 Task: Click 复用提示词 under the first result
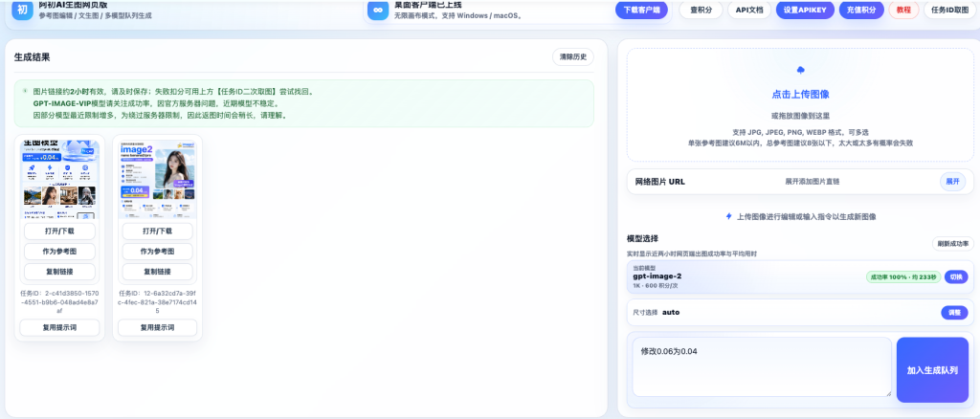tap(59, 327)
